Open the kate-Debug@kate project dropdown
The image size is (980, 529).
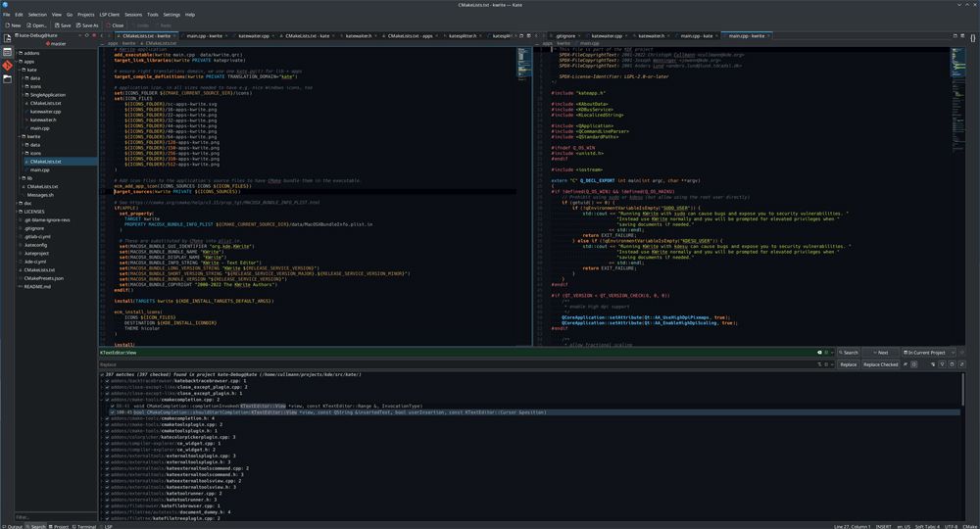pyautogui.click(x=47, y=35)
